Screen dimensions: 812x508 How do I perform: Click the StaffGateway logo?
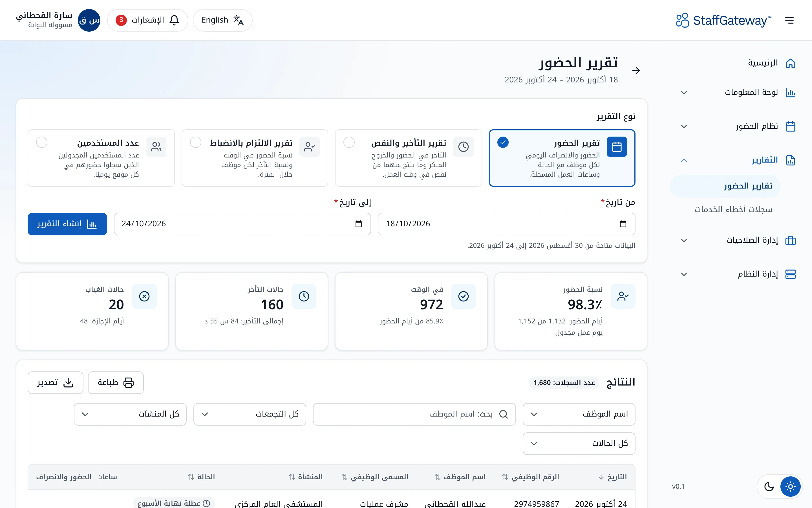723,20
